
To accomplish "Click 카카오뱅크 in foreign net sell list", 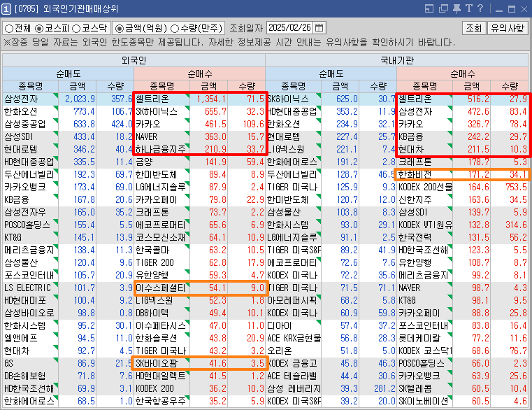I will tap(24, 187).
